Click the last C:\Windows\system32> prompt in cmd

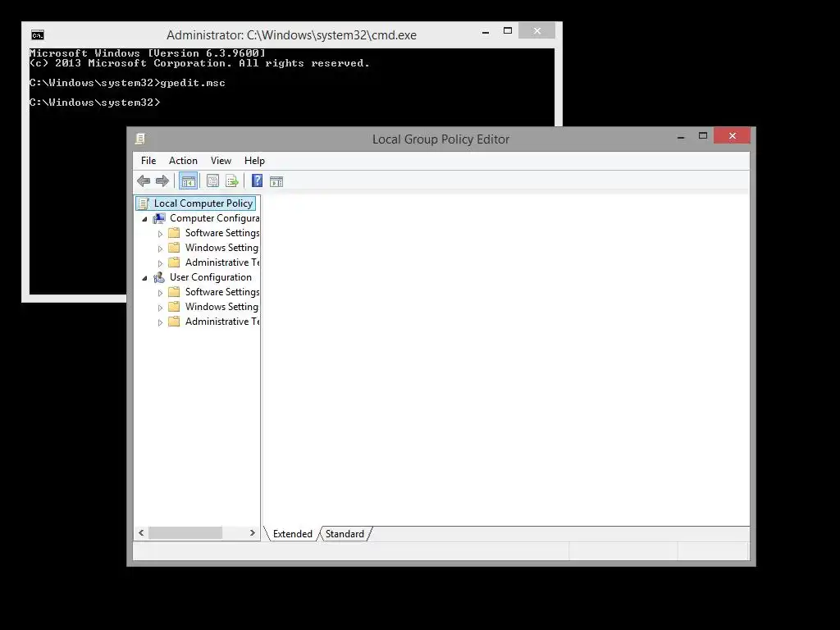(x=95, y=103)
